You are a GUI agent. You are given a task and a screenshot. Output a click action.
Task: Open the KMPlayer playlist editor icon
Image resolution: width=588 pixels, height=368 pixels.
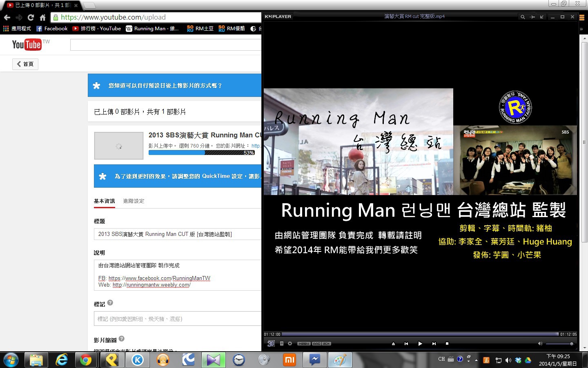pos(282,343)
